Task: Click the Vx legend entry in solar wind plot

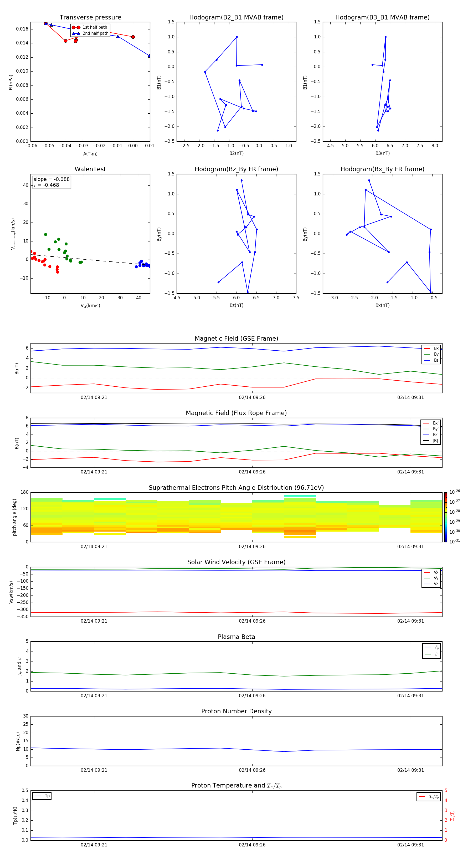Action: pos(431,573)
